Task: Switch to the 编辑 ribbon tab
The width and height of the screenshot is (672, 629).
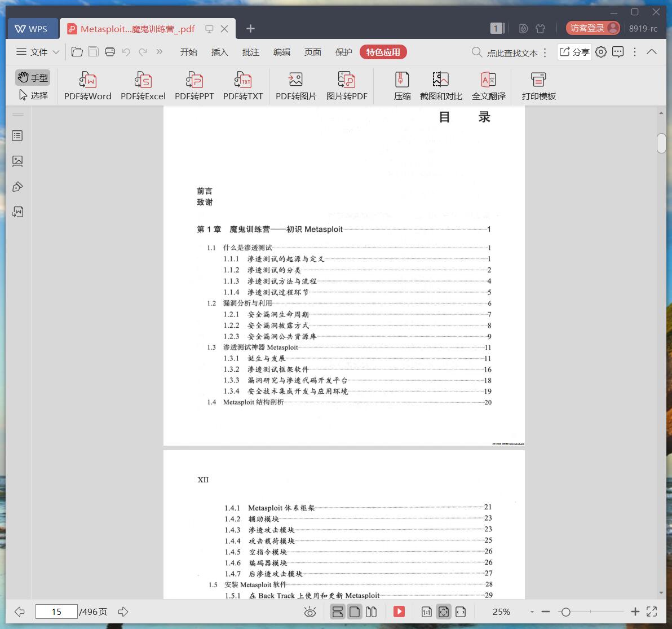Action: coord(281,52)
